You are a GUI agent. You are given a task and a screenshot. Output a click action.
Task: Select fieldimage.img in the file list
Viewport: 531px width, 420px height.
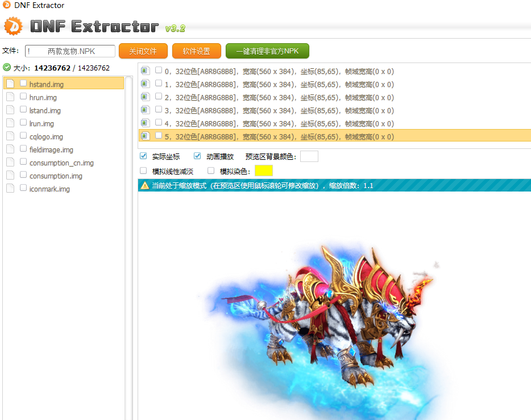pos(51,149)
